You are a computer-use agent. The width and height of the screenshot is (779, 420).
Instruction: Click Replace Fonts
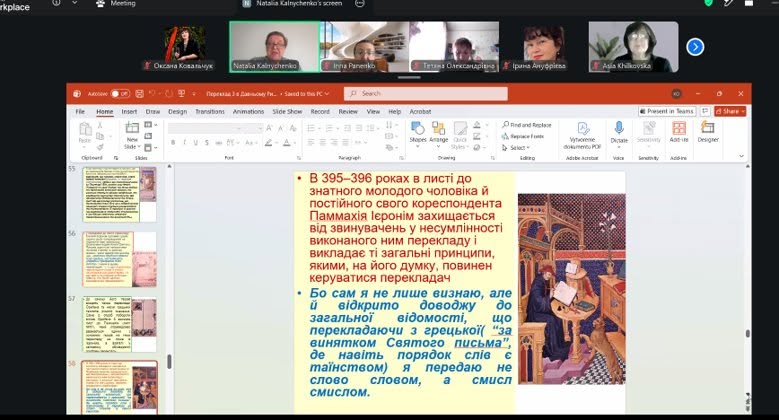pos(523,136)
